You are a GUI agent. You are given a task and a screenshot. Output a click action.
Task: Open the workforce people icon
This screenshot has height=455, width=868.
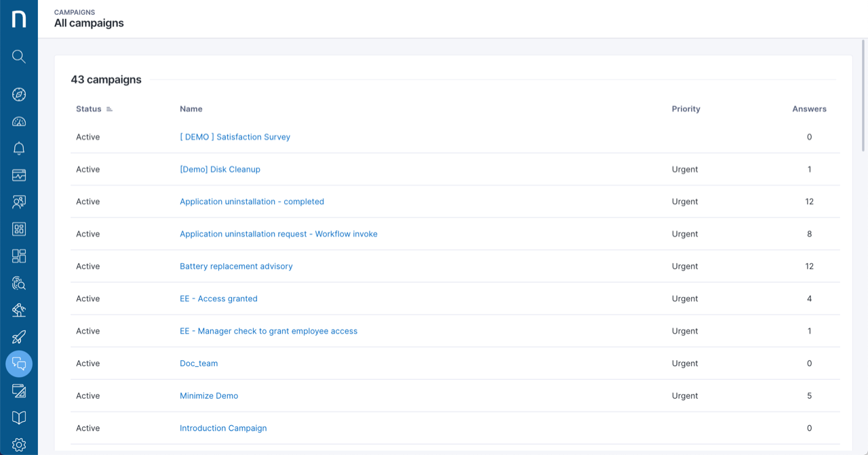coord(18,202)
